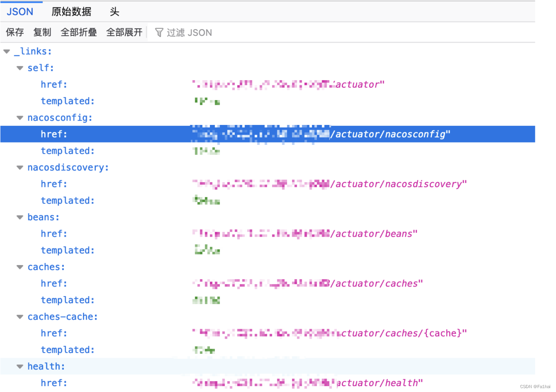
Task: Select href key under beans
Action: [x=54, y=234]
